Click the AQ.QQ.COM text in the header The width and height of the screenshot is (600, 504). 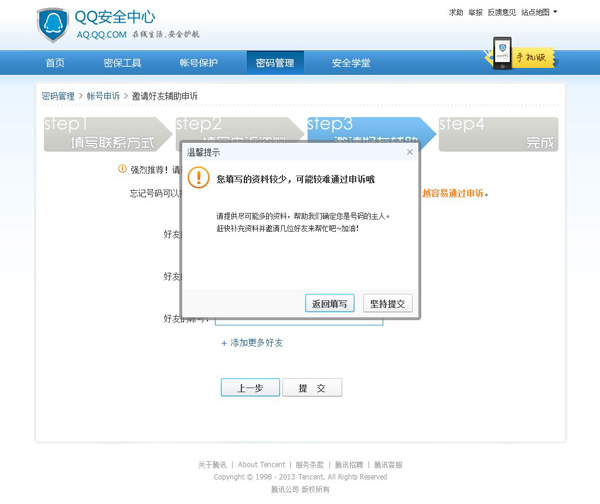(101, 35)
